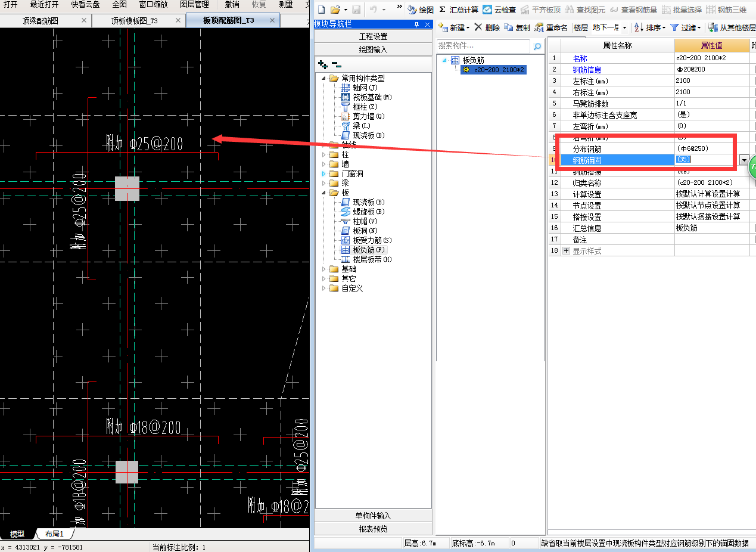Click 查看钢筋量 view rebar quantity

(633, 10)
